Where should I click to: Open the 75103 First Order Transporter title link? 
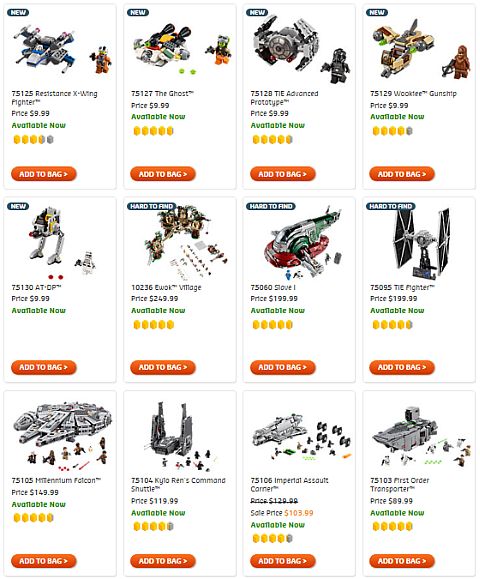click(400, 485)
